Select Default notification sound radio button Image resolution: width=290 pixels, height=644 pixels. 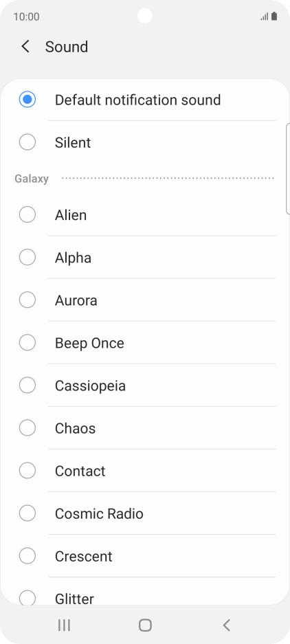click(27, 100)
